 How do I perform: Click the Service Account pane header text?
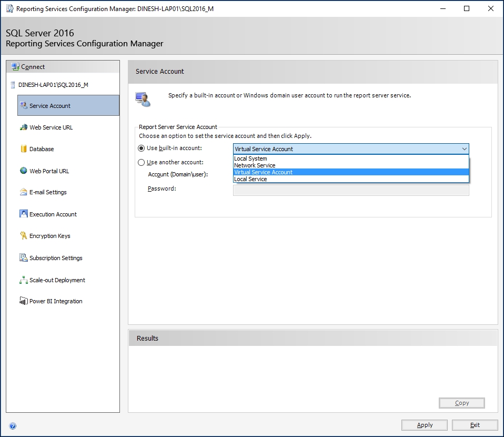pos(160,71)
